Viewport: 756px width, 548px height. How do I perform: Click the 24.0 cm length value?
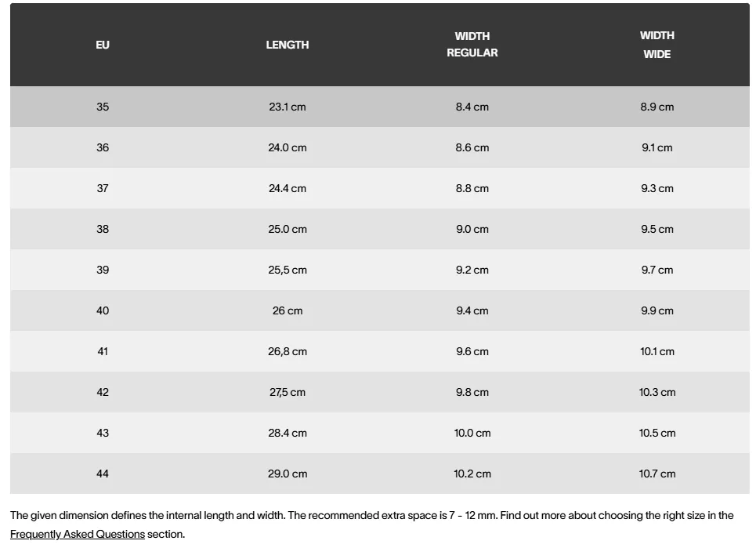pos(288,147)
